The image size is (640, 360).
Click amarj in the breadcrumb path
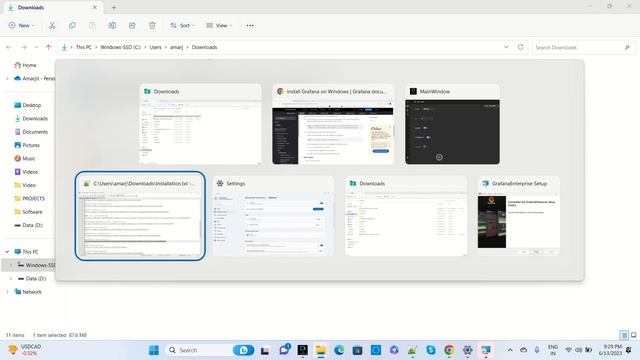click(x=176, y=47)
